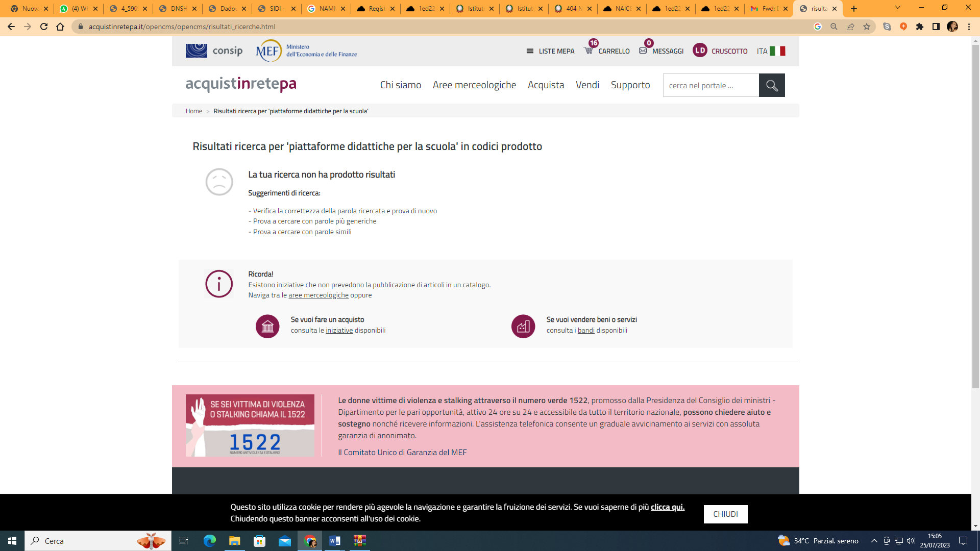Image resolution: width=980 pixels, height=551 pixels.
Task: Follow the iniziative link
Action: pos(339,331)
